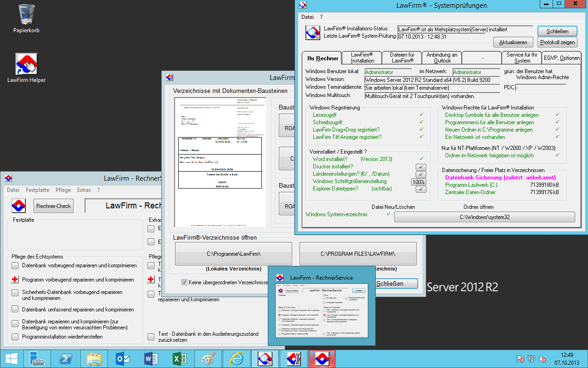Open Pflege menu in RechnerService
Image resolution: width=588 pixels, height=368 pixels.
pyautogui.click(x=63, y=190)
